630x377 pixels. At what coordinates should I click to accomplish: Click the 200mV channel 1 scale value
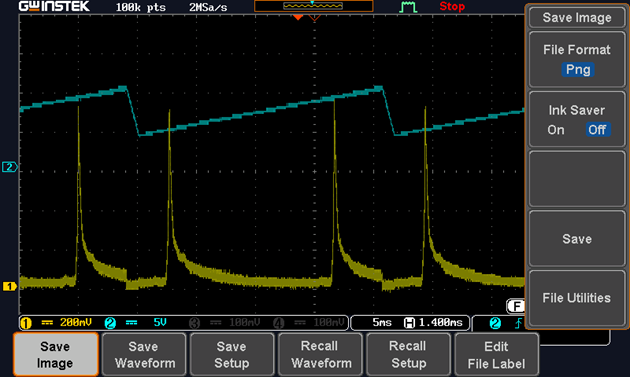click(76, 322)
